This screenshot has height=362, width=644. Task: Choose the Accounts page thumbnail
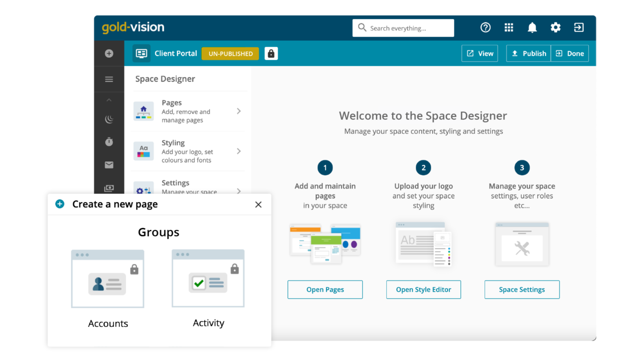(x=108, y=279)
